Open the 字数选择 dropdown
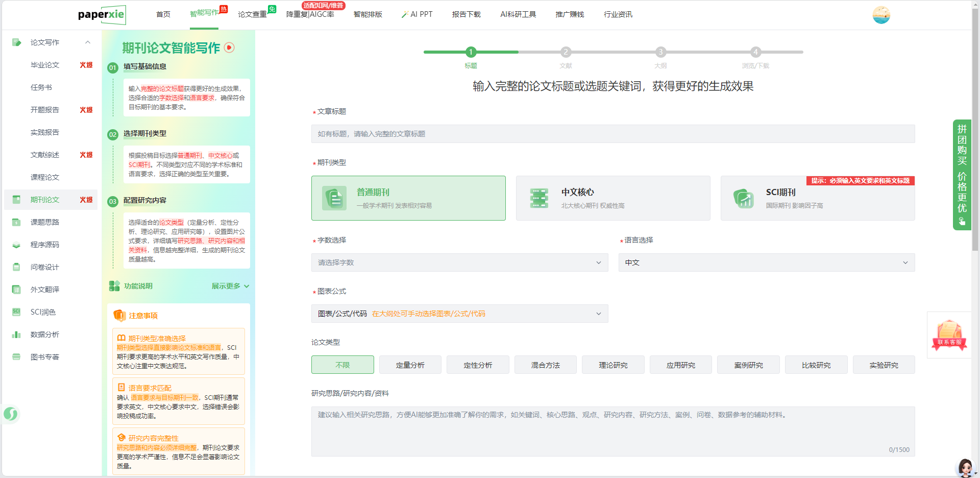 [x=459, y=262]
